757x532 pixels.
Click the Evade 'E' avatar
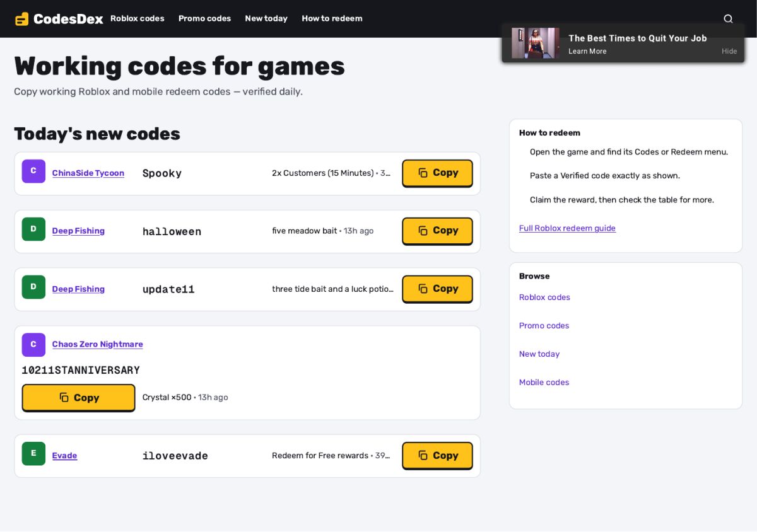tap(33, 454)
